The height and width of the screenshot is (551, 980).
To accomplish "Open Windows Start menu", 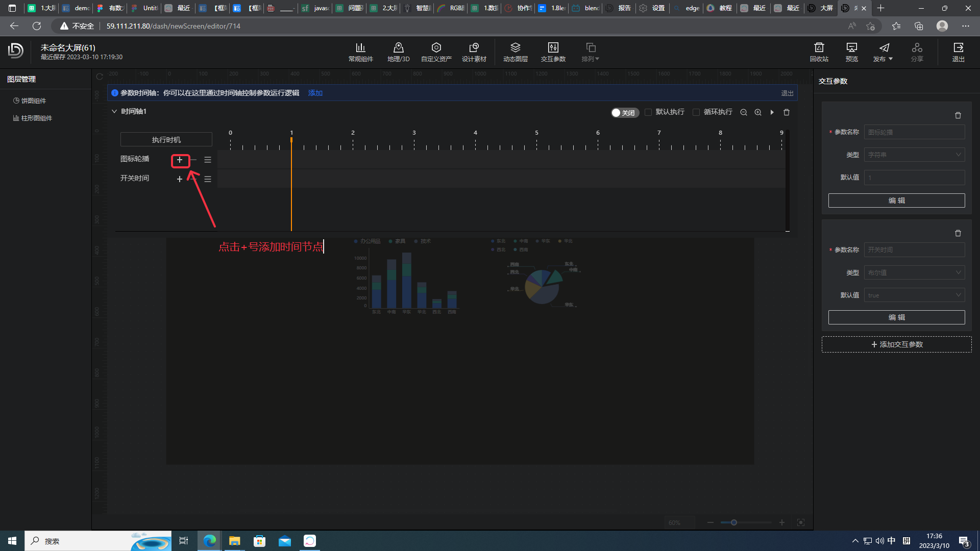I will pos(12,541).
